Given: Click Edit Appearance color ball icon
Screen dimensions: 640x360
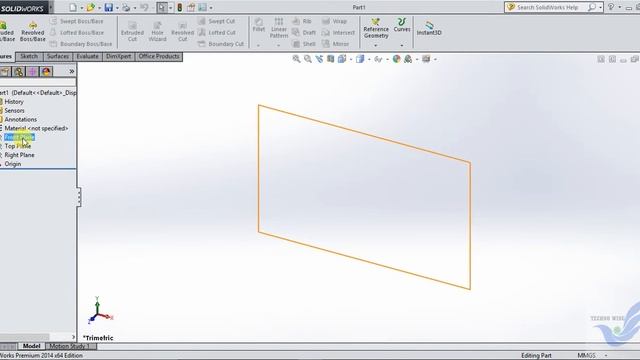Looking at the screenshot, I should tap(396, 59).
